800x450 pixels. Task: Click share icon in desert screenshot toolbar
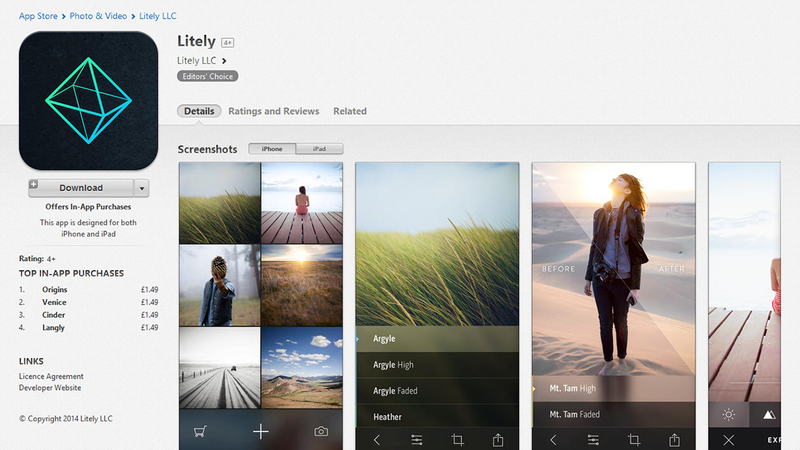[674, 440]
